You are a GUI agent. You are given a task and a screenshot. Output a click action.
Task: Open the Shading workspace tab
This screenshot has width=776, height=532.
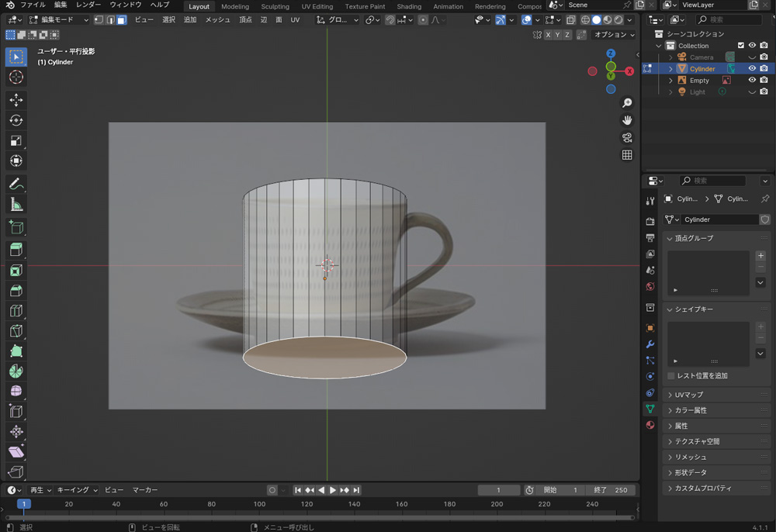click(x=409, y=6)
